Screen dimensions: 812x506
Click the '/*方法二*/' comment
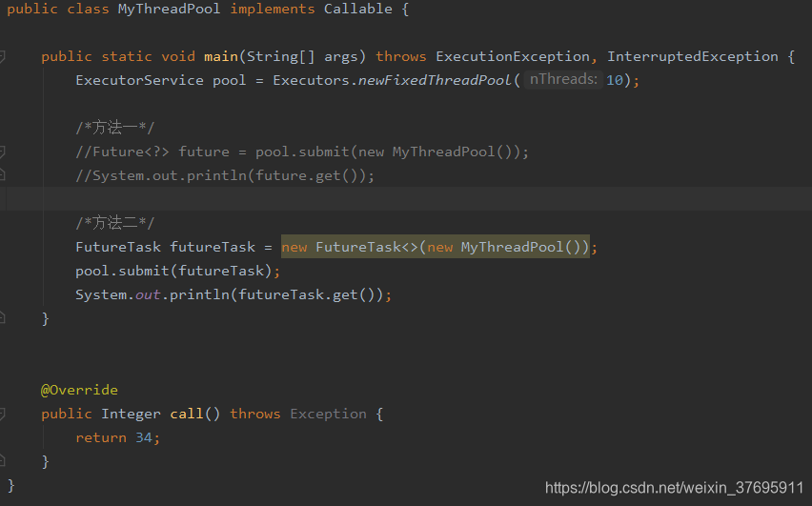pos(115,223)
